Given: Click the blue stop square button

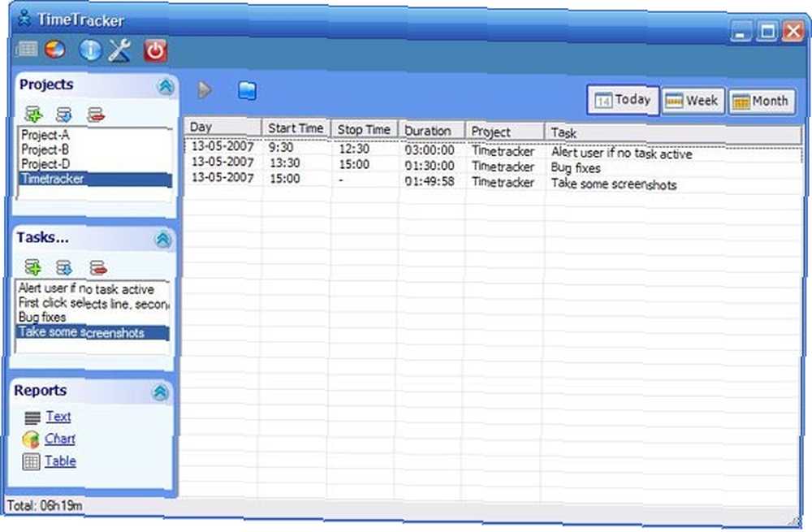Looking at the screenshot, I should click(x=247, y=91).
